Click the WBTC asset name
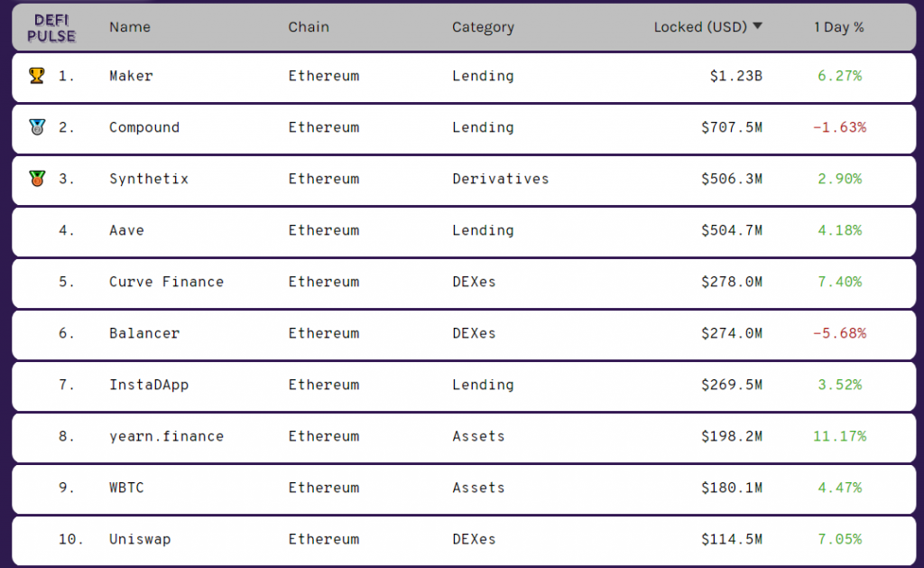The image size is (924, 568). [126, 488]
